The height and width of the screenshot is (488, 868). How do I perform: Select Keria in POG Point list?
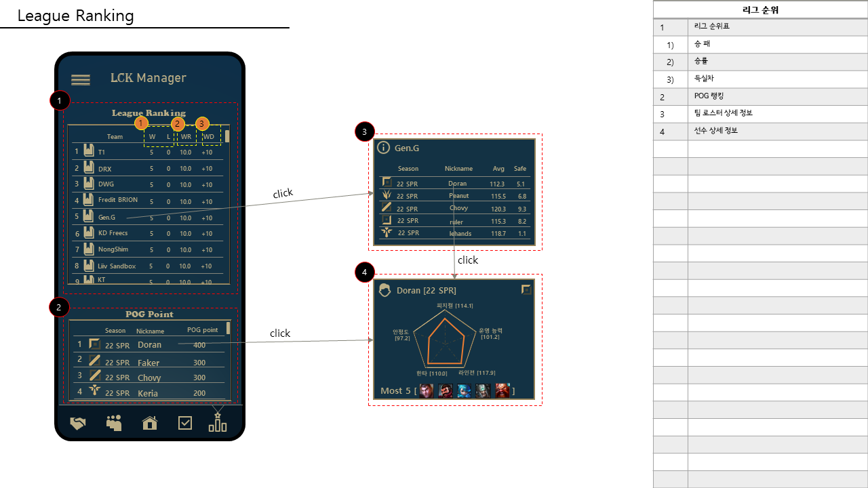148,393
